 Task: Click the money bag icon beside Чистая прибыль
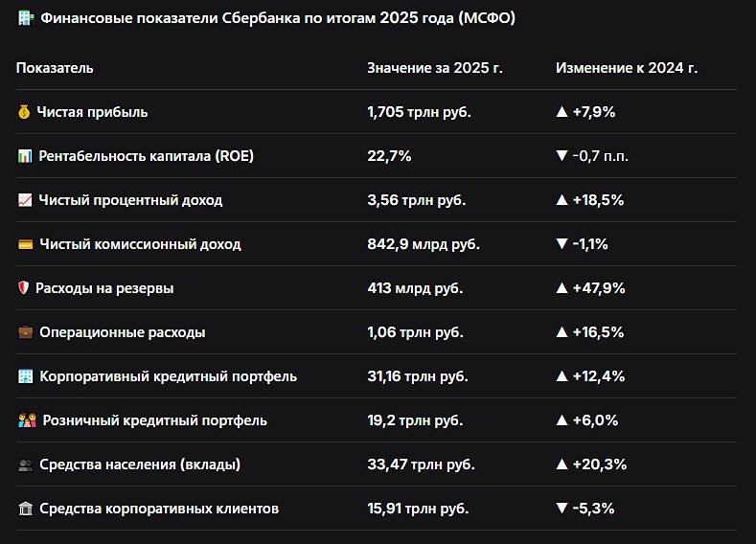point(25,113)
